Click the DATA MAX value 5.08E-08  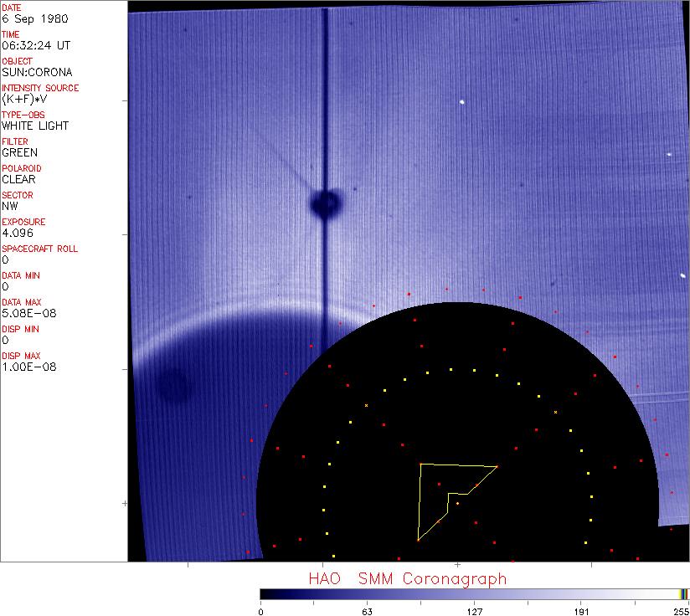[x=26, y=313]
